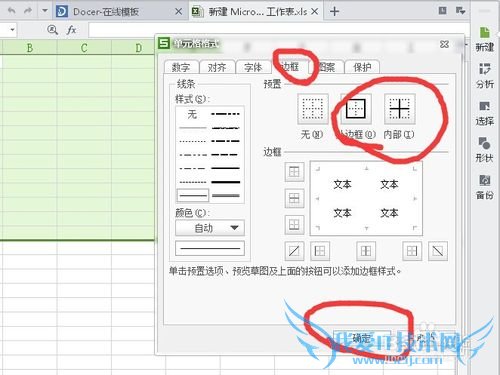Switch to the 对齐 tab
500x375 pixels.
217,67
